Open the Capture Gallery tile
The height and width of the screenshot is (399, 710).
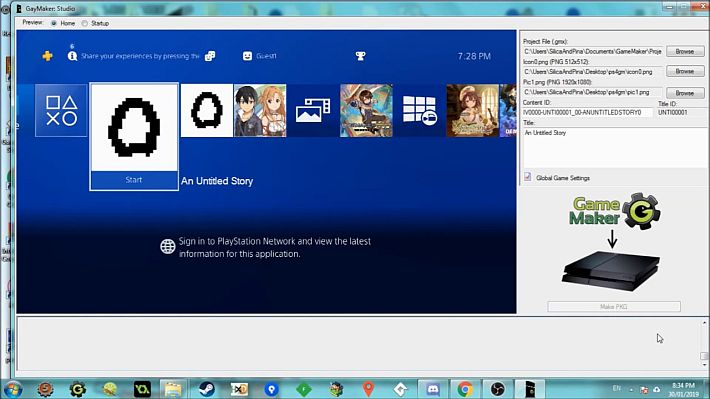(313, 111)
